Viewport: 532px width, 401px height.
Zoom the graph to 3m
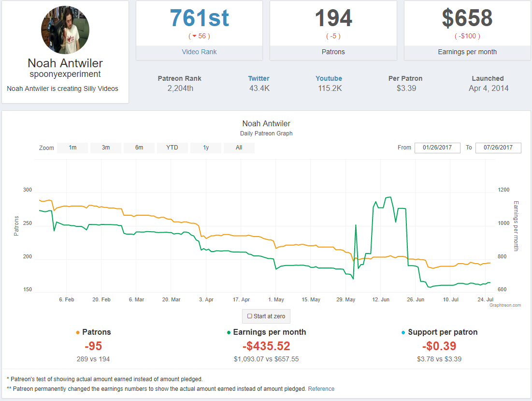click(106, 148)
